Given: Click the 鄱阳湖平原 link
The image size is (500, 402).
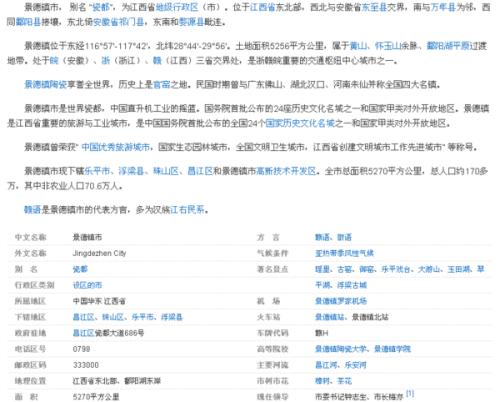Looking at the screenshot, I should [x=448, y=46].
